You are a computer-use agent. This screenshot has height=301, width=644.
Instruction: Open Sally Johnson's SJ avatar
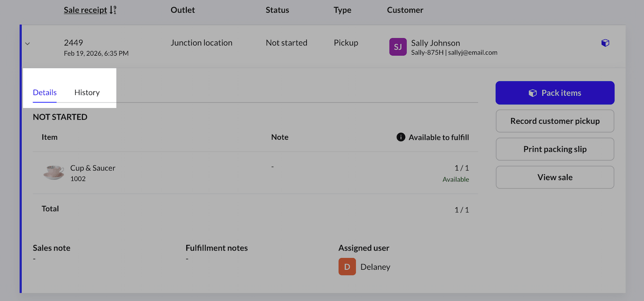[398, 47]
